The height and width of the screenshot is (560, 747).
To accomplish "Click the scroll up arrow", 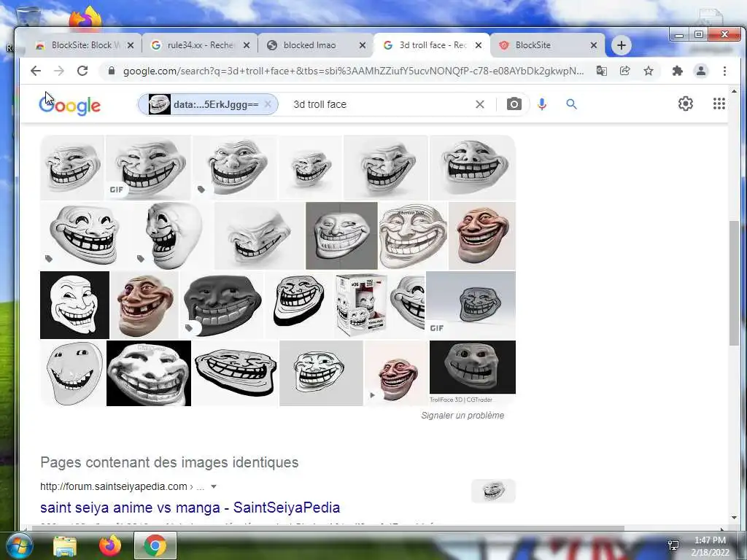I will pyautogui.click(x=734, y=91).
